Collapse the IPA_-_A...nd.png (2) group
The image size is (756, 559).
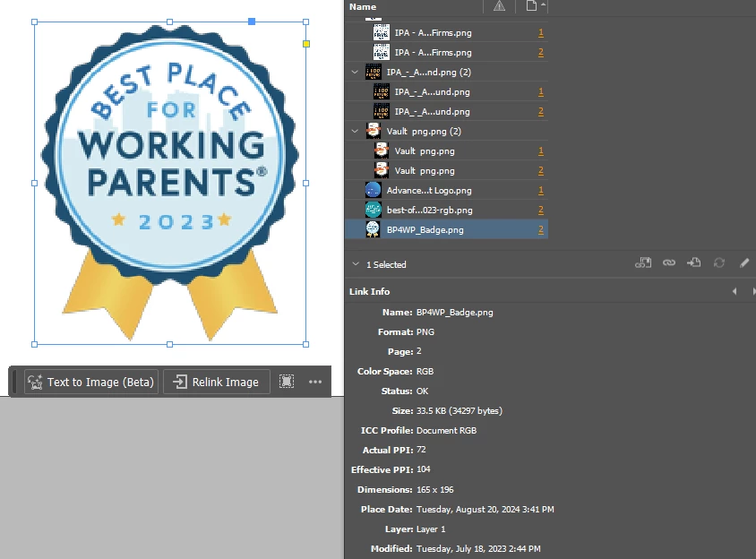point(355,72)
